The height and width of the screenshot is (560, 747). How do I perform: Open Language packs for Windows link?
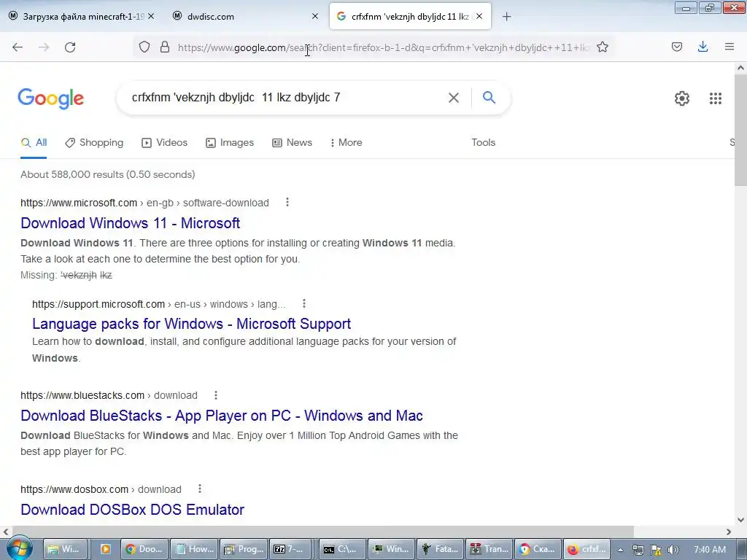(192, 324)
